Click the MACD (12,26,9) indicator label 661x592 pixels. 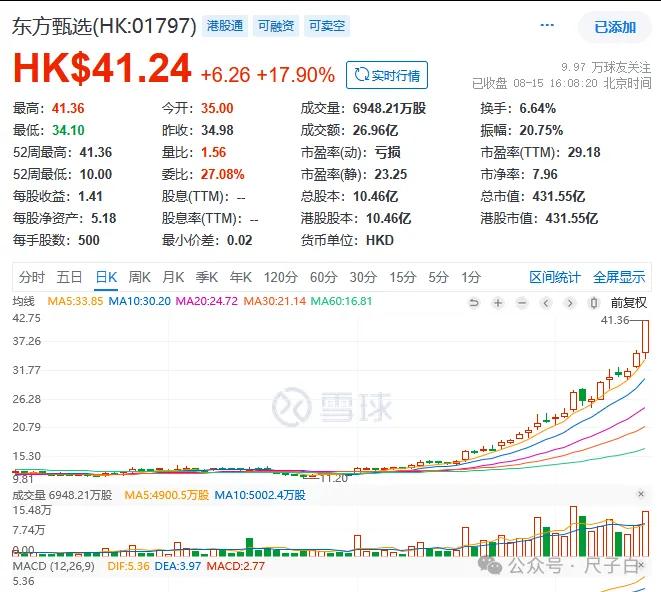tap(54, 566)
